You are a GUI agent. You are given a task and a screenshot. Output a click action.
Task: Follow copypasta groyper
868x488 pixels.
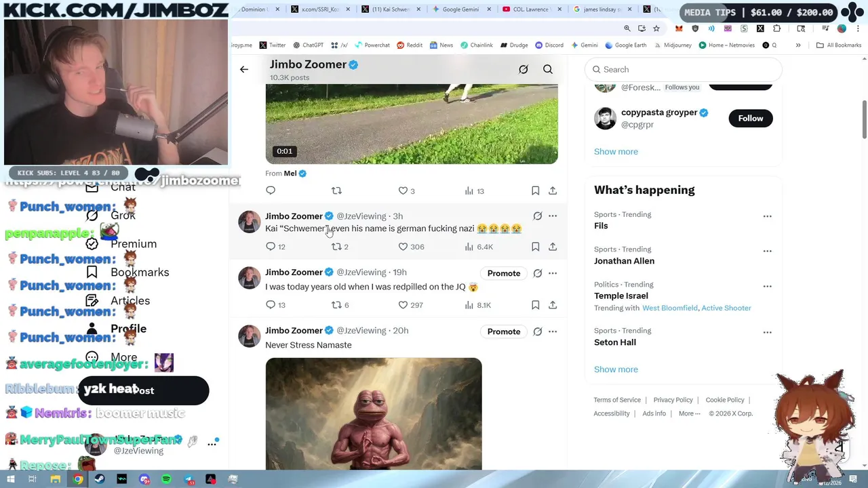751,118
